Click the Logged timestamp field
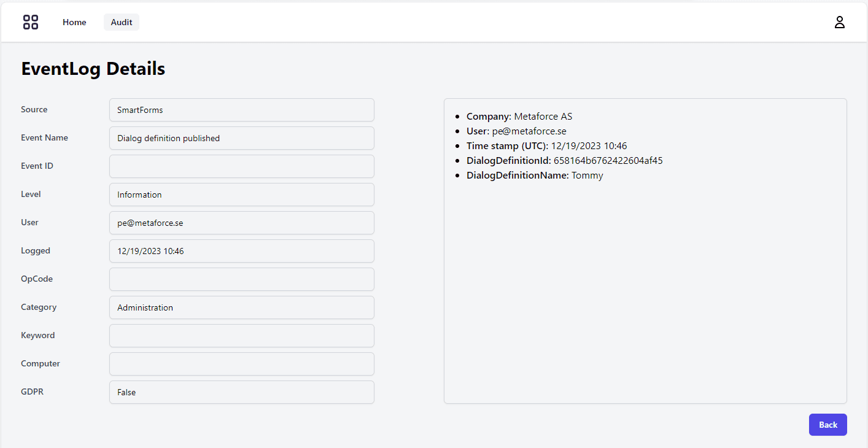This screenshot has height=448, width=868. [x=241, y=251]
